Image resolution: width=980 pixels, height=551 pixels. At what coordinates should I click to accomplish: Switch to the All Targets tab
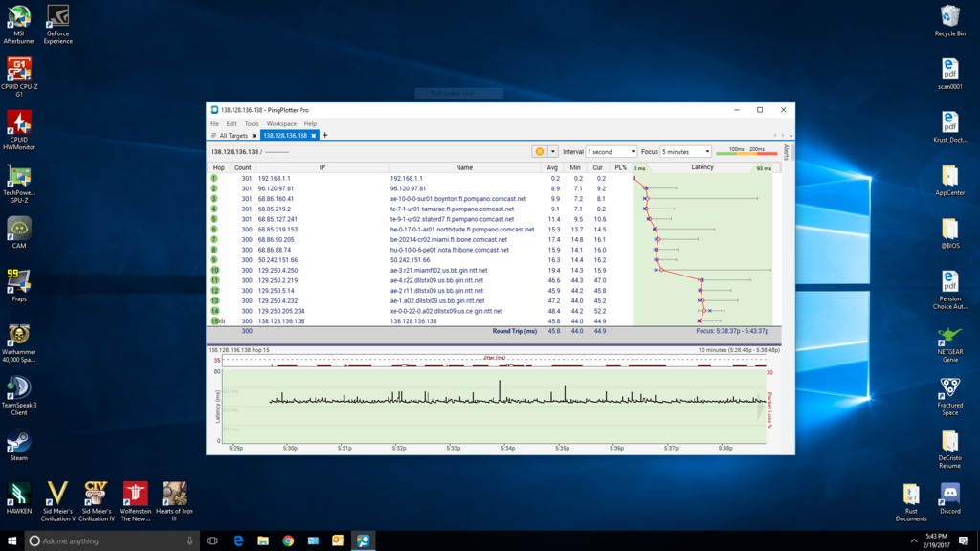[x=234, y=136]
